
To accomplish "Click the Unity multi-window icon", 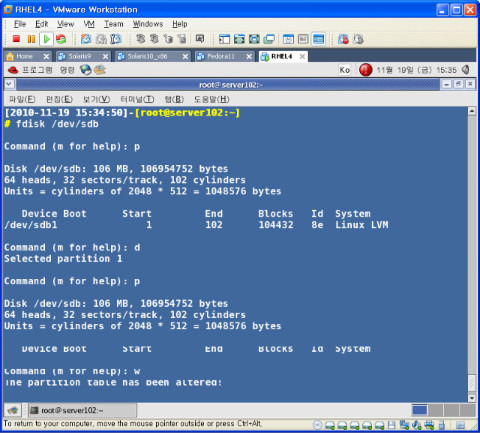I will pyautogui.click(x=269, y=39).
